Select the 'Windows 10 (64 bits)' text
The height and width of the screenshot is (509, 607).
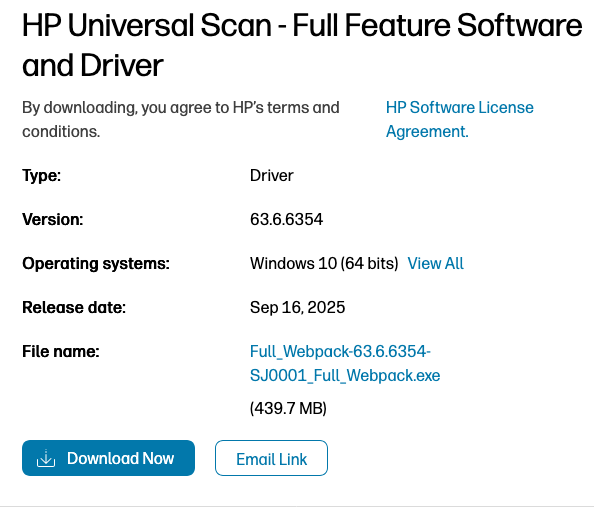[x=324, y=264]
